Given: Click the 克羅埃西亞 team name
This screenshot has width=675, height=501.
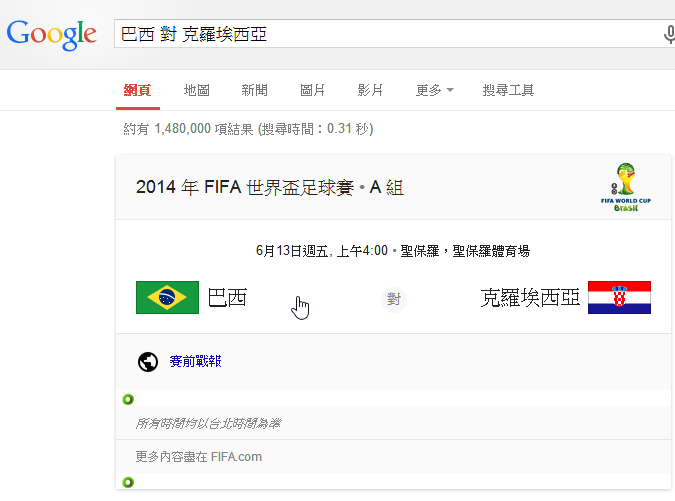Looking at the screenshot, I should coord(530,298).
